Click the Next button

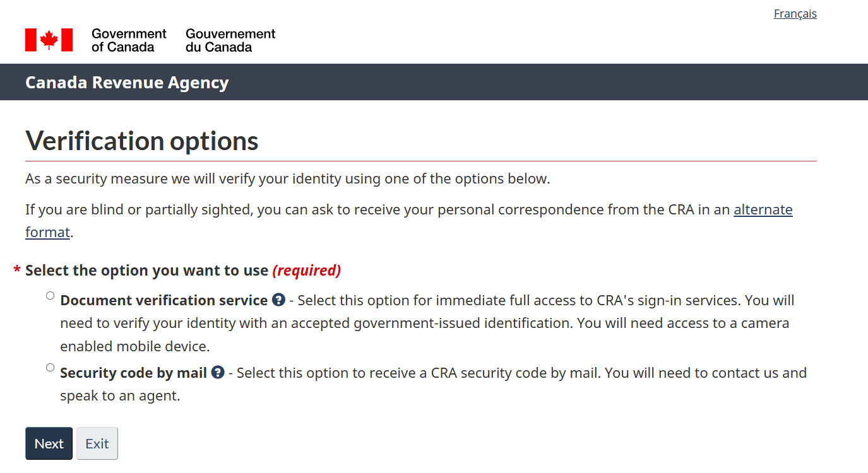49,443
